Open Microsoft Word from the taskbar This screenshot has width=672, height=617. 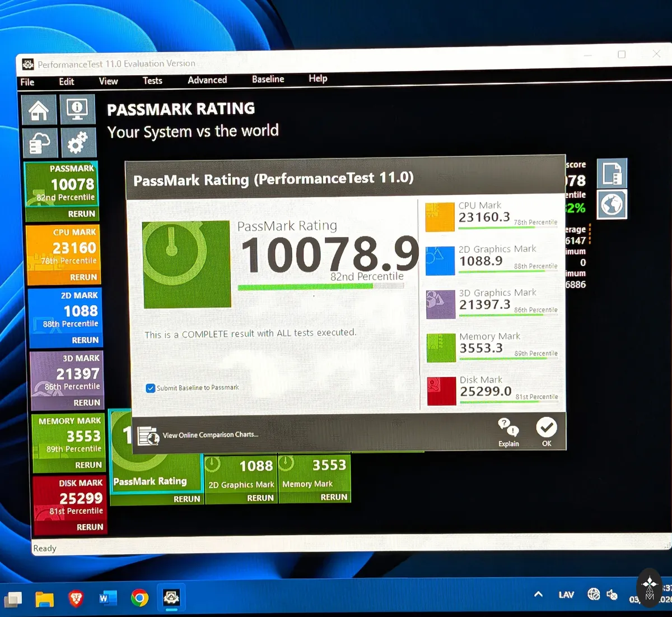pyautogui.click(x=108, y=598)
